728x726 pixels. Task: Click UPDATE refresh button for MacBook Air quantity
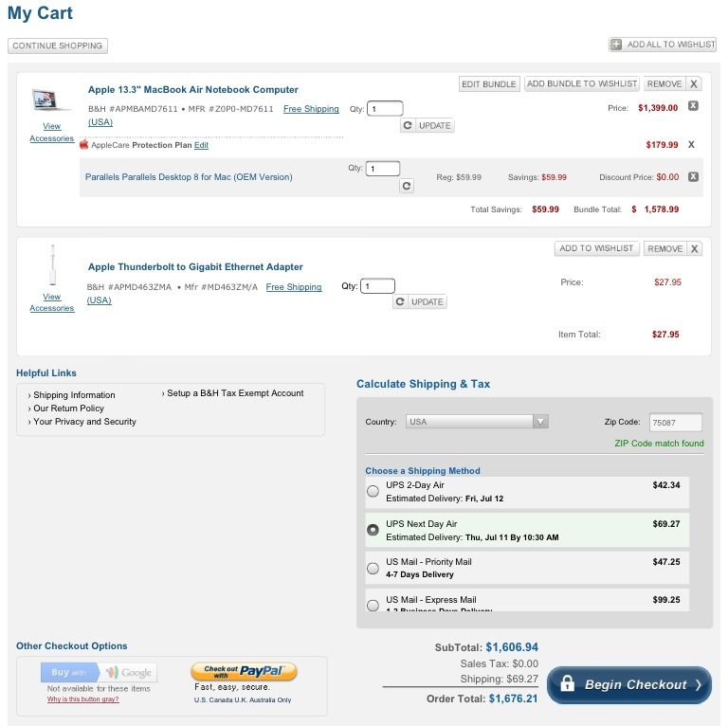click(x=428, y=125)
